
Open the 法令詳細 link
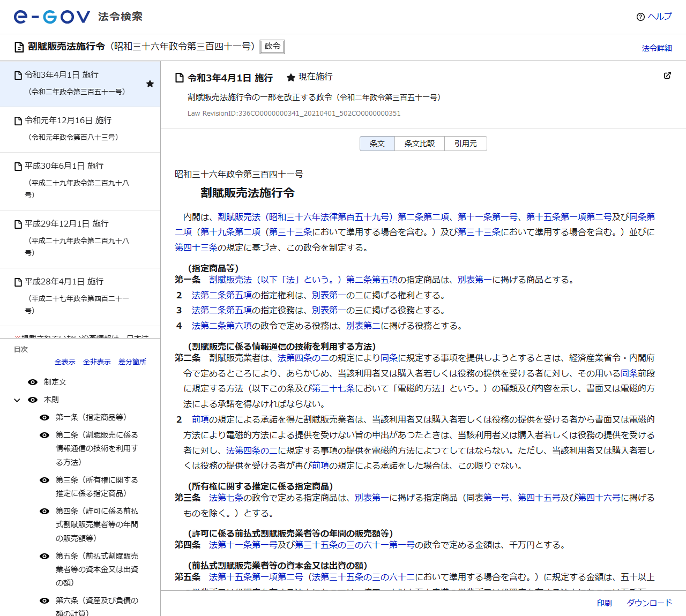657,48
